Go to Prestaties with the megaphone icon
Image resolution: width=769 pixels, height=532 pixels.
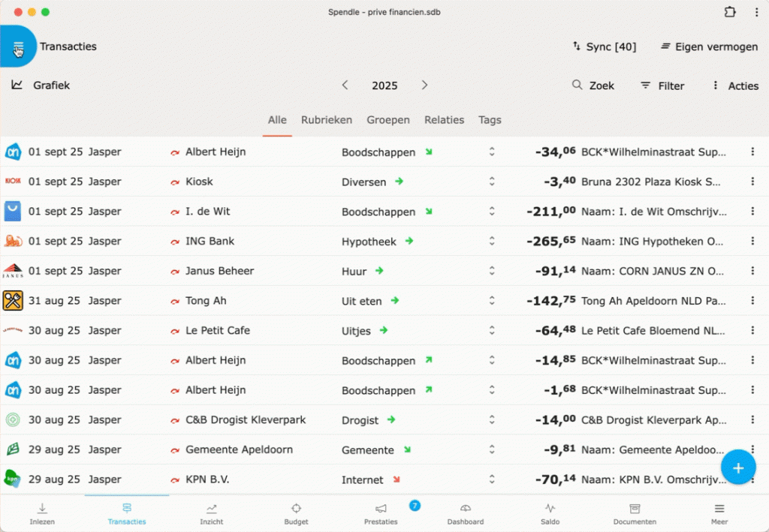pos(381,513)
